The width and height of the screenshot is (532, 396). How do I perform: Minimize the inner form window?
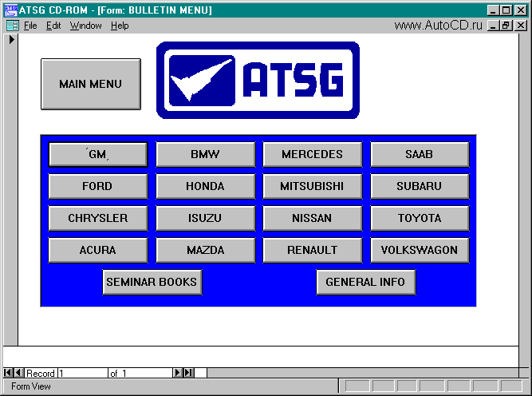coord(494,26)
